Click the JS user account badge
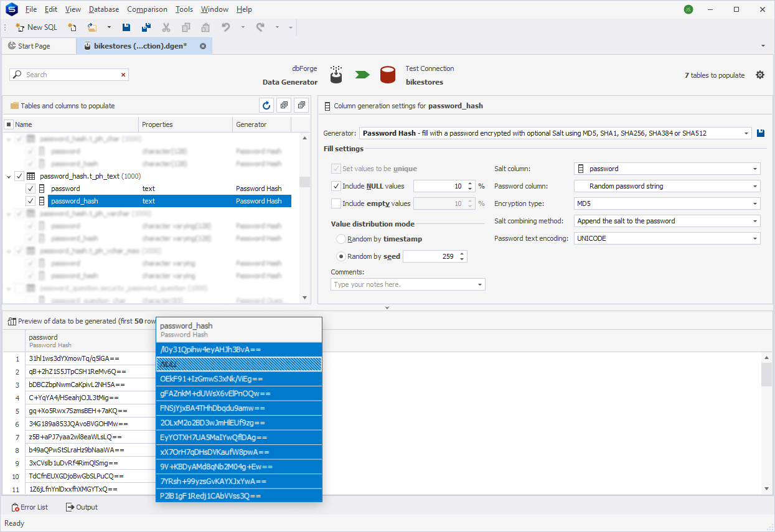The image size is (775, 532). (x=688, y=9)
